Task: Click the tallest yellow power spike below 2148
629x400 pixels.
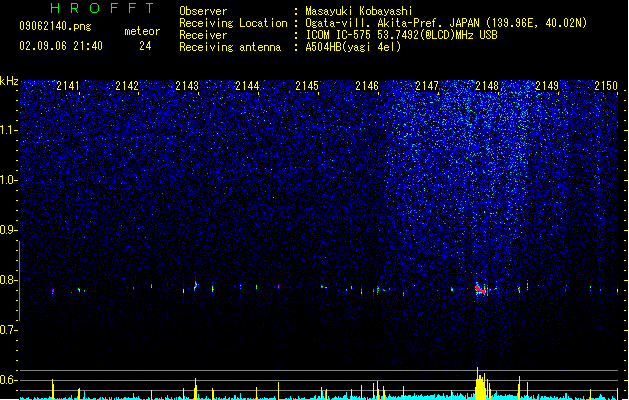Action: (x=477, y=383)
